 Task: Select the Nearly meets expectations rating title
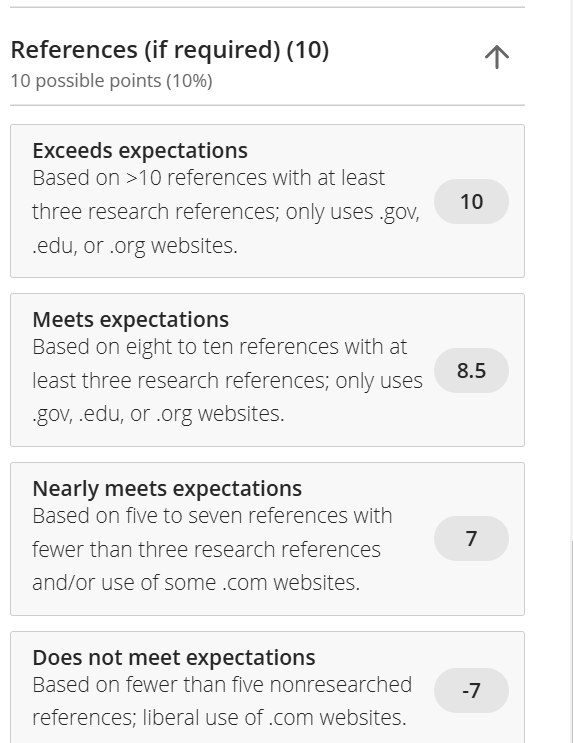point(167,489)
